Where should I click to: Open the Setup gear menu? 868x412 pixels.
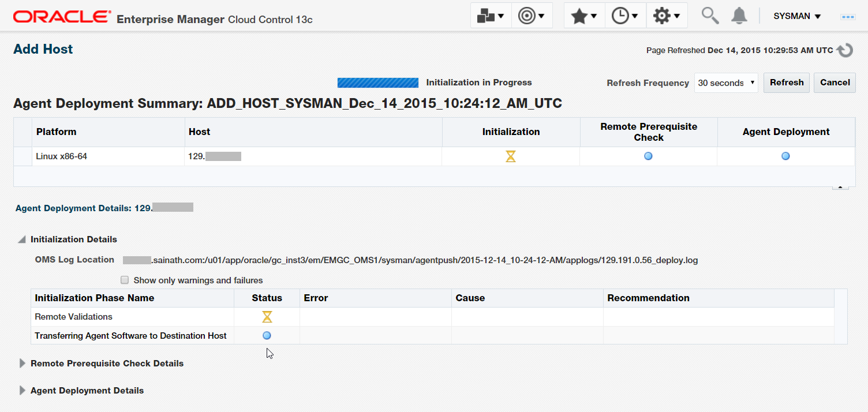tap(667, 16)
